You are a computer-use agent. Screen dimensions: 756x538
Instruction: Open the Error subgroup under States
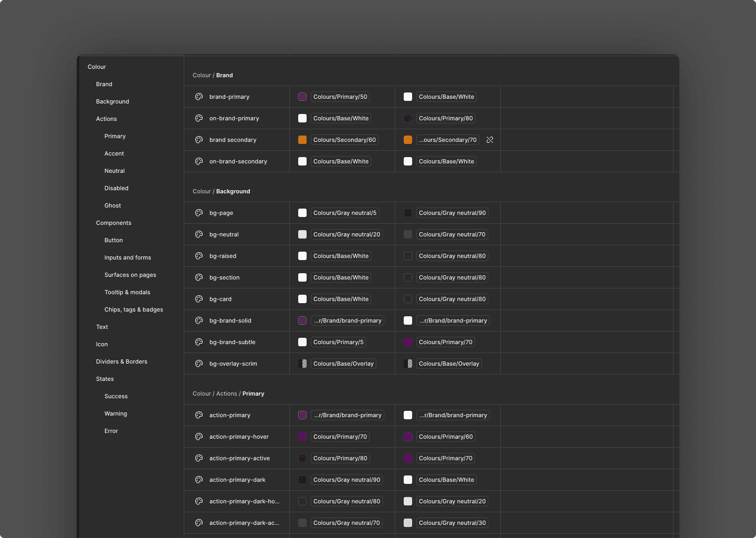pyautogui.click(x=111, y=431)
